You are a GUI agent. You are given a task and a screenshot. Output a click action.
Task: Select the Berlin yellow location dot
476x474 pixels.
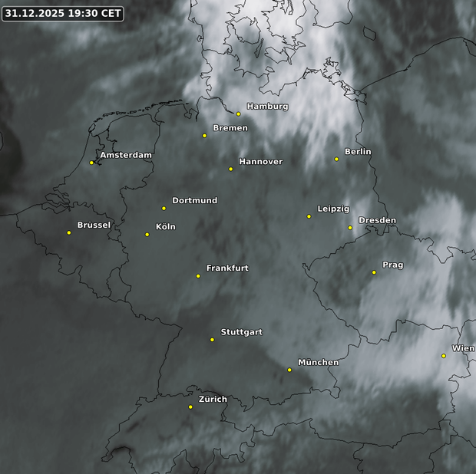pos(336,159)
